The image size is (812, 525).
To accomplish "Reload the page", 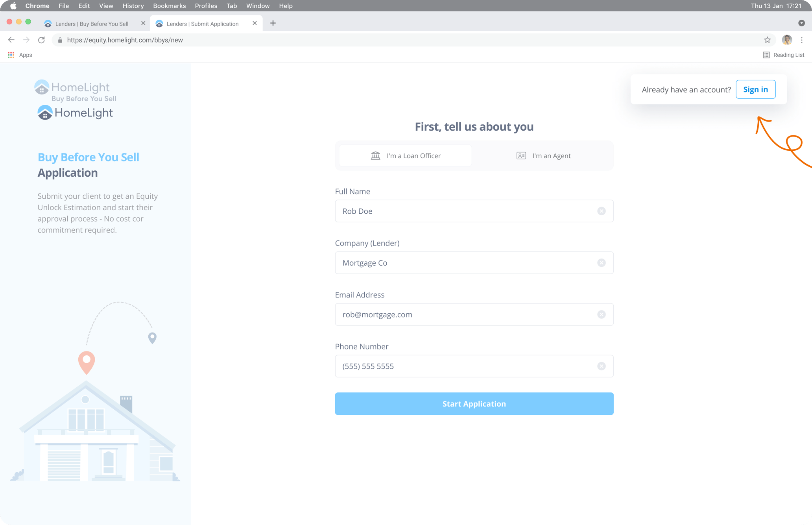I will 41,40.
